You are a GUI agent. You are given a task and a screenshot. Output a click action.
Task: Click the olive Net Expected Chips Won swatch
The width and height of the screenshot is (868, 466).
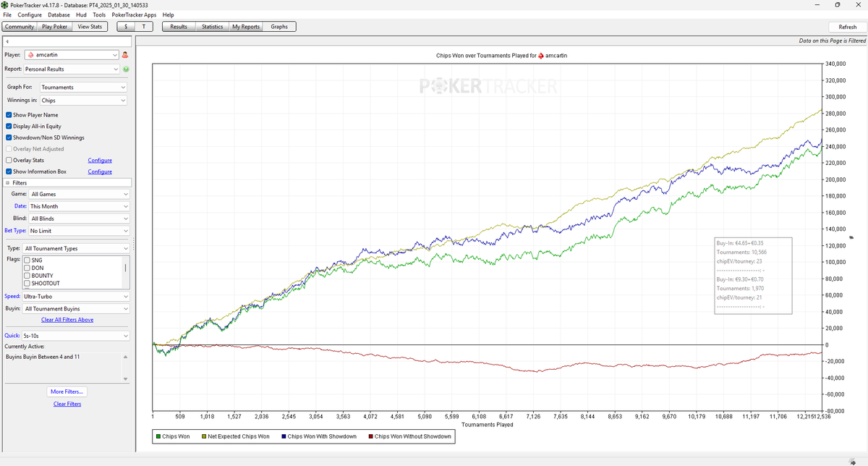tap(203, 436)
